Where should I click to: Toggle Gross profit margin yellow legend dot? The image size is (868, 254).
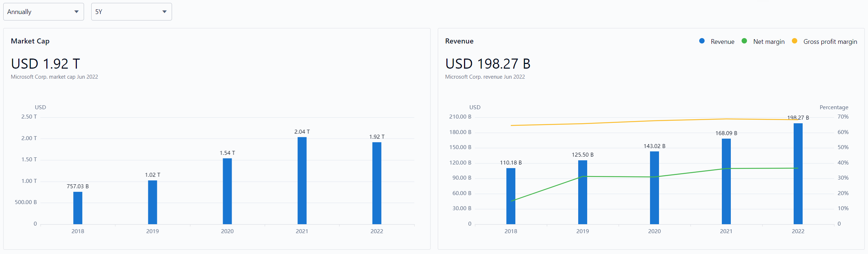pyautogui.click(x=794, y=41)
